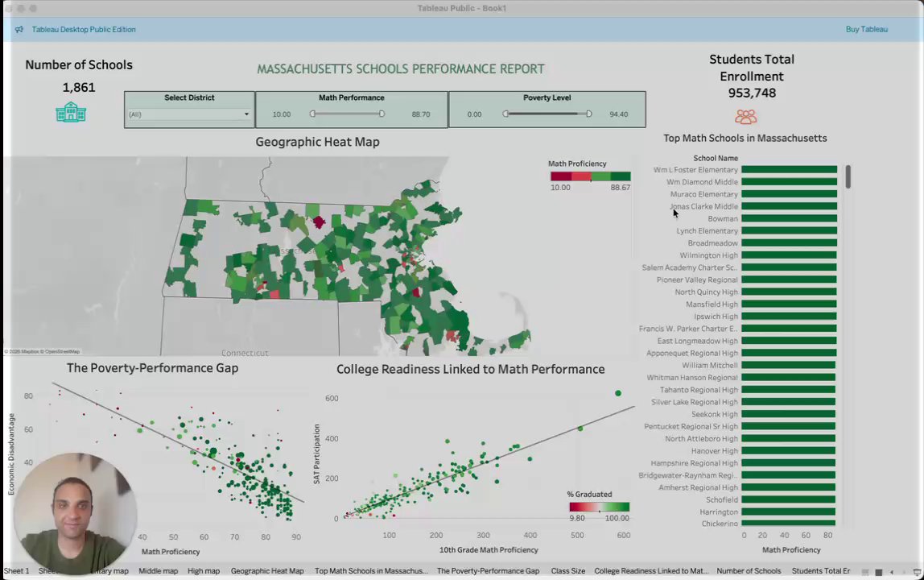Select the Wilmington High bar
The width and height of the screenshot is (924, 580).
click(789, 255)
